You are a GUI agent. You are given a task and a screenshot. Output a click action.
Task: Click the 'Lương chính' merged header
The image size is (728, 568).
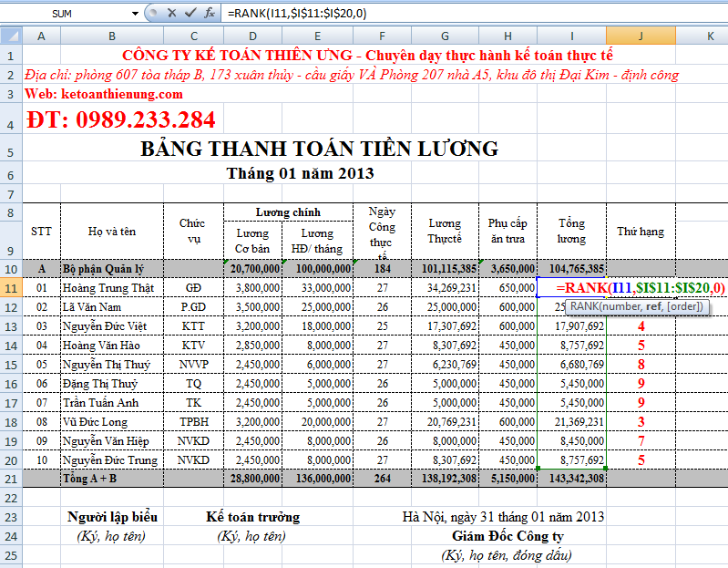point(288,212)
